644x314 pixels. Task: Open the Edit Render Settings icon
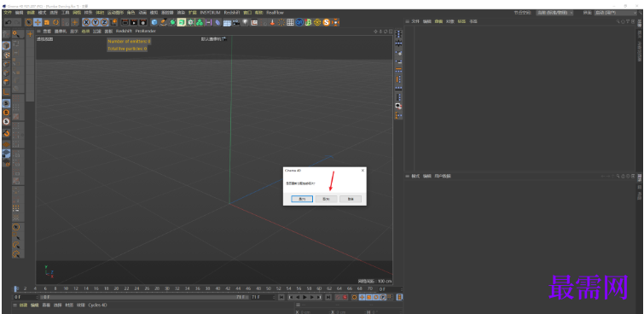coord(143,22)
